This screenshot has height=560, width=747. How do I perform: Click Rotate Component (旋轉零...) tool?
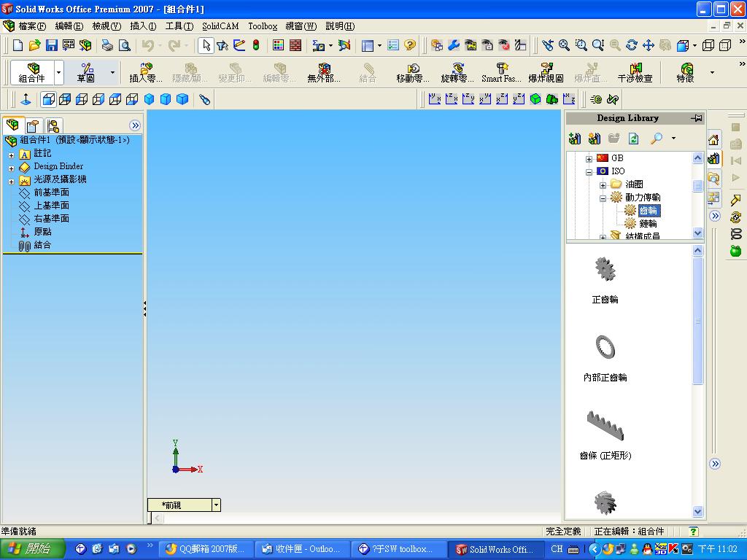[457, 72]
